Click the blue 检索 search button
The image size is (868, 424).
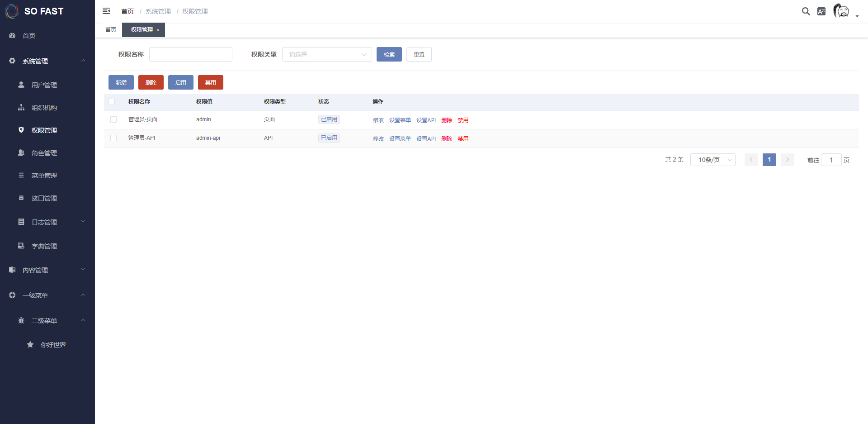[389, 54]
